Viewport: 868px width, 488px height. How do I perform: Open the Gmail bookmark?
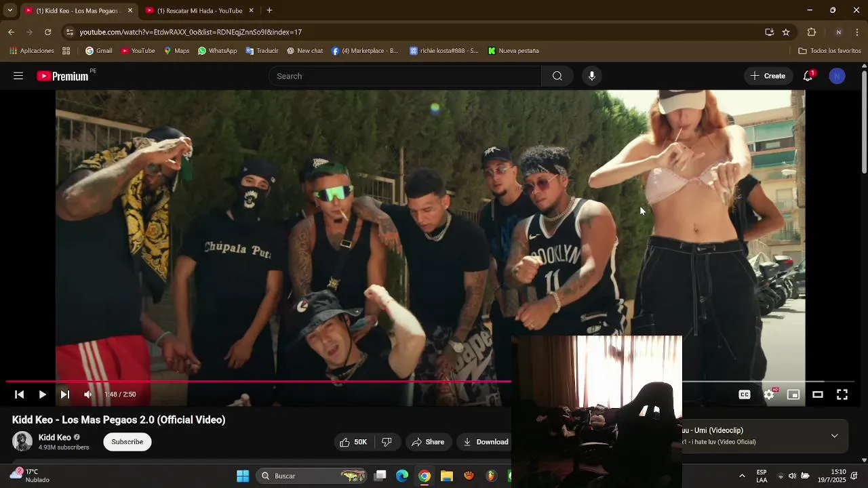(x=99, y=51)
